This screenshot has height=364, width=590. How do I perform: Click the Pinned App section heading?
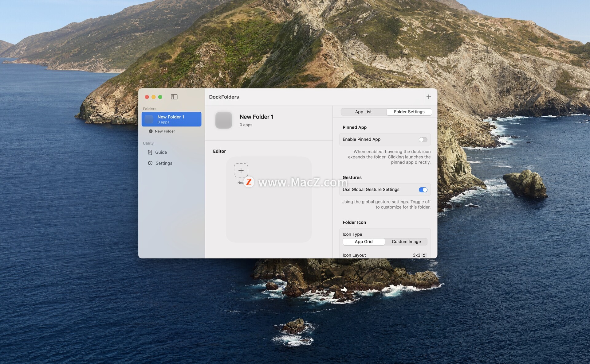355,127
